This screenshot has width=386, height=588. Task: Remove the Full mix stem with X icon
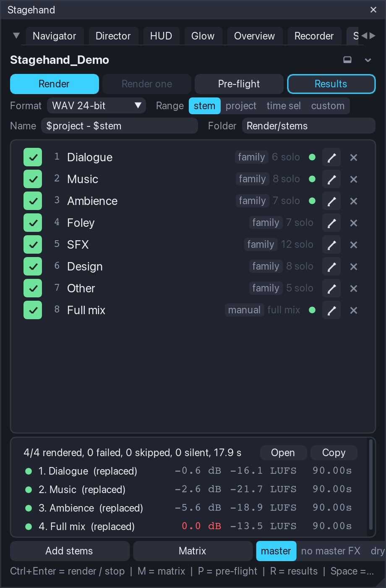tap(354, 310)
